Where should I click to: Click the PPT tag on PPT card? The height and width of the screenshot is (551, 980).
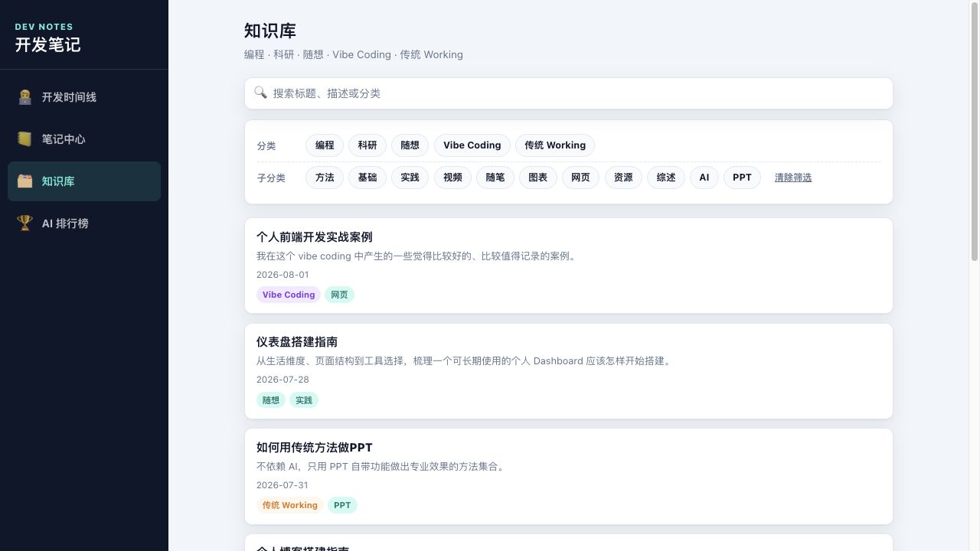pyautogui.click(x=342, y=505)
